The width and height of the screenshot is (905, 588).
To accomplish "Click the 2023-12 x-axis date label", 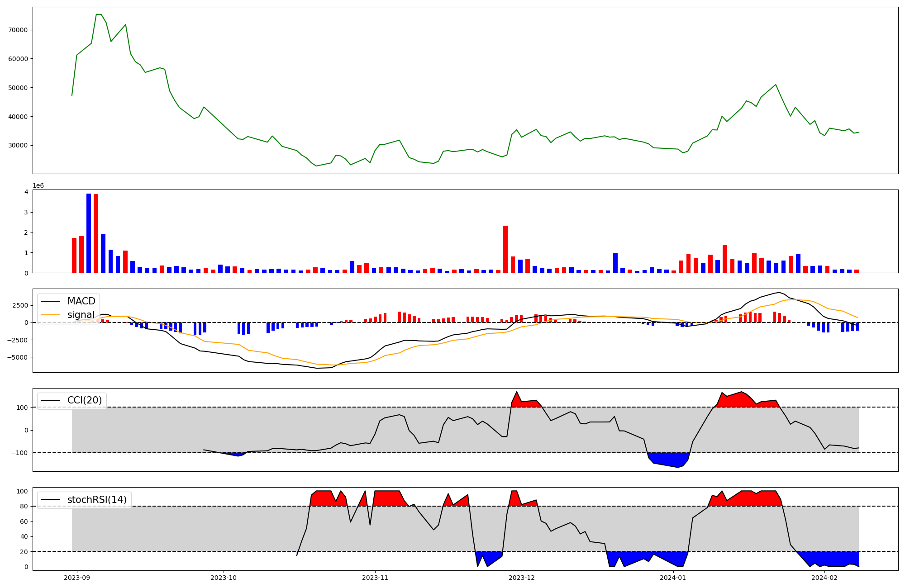I will click(522, 578).
